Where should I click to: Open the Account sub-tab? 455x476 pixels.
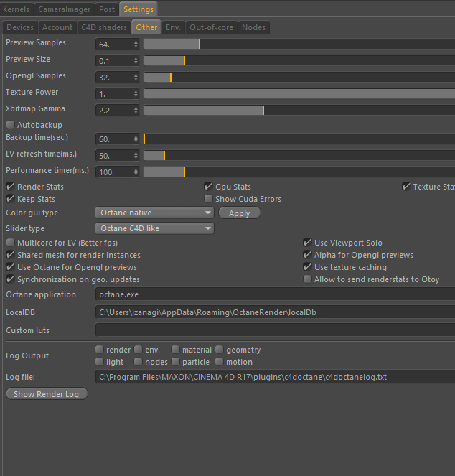point(57,27)
